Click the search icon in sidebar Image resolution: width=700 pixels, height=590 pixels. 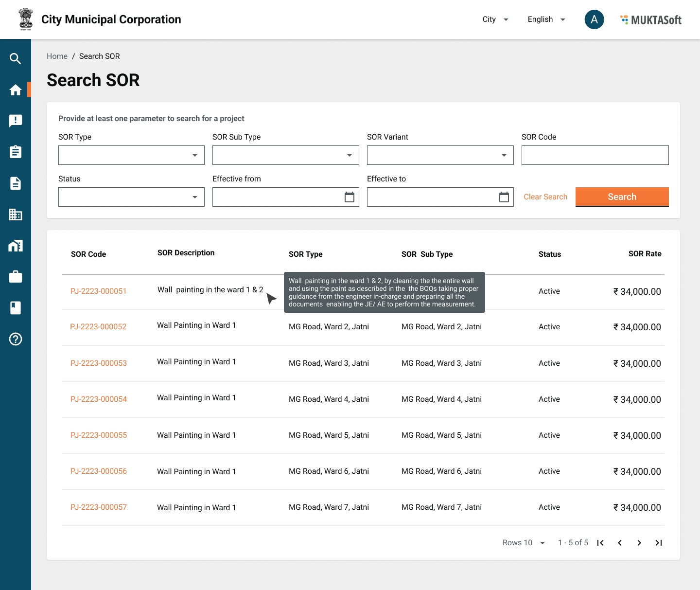pos(16,59)
